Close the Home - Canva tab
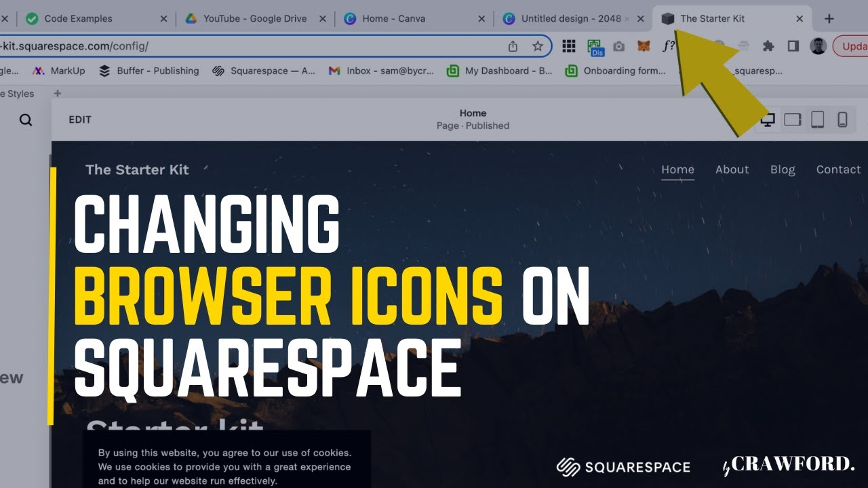Viewport: 868px width, 488px height. click(x=481, y=19)
